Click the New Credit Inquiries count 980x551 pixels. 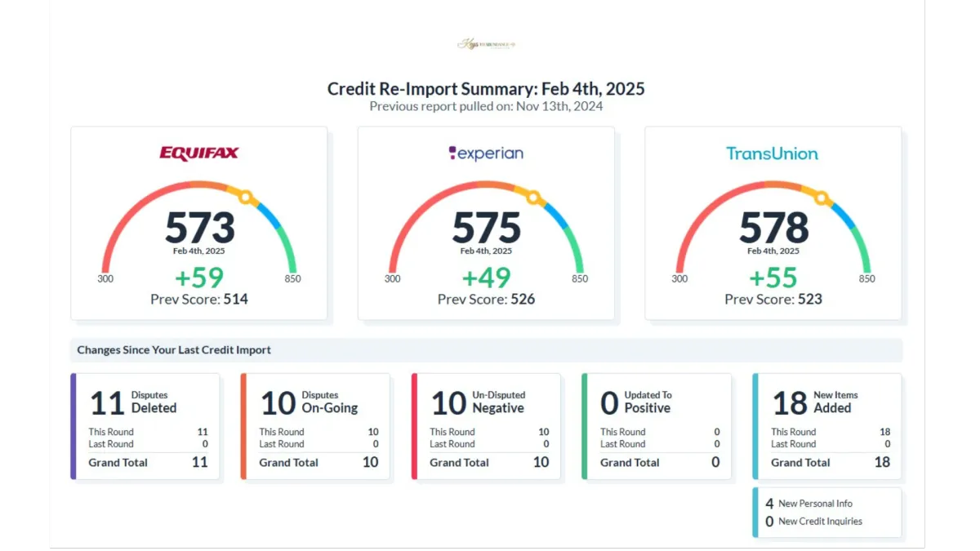tap(769, 522)
